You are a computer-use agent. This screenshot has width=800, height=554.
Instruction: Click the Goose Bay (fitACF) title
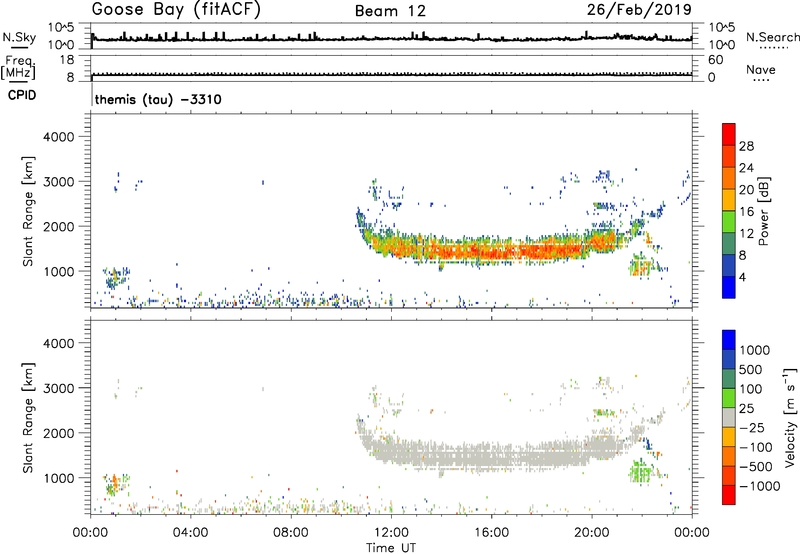click(176, 9)
